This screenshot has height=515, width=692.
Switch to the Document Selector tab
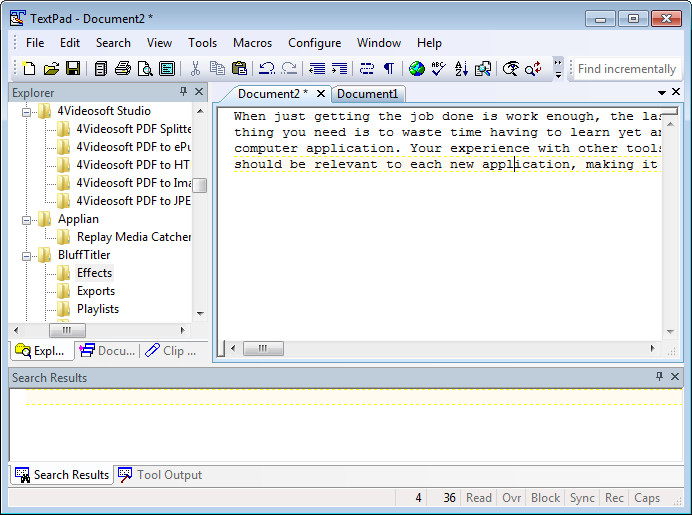click(x=108, y=351)
